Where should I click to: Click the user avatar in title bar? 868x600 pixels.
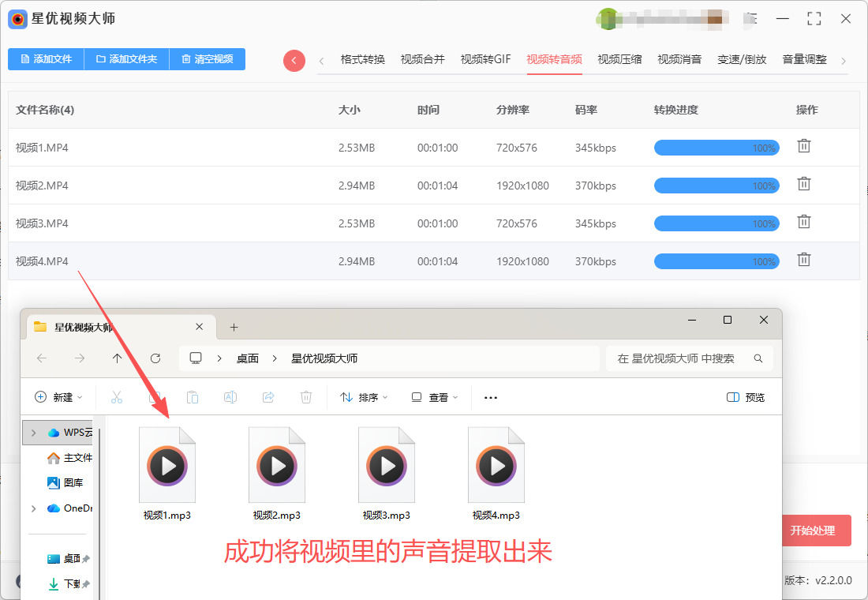click(x=608, y=19)
